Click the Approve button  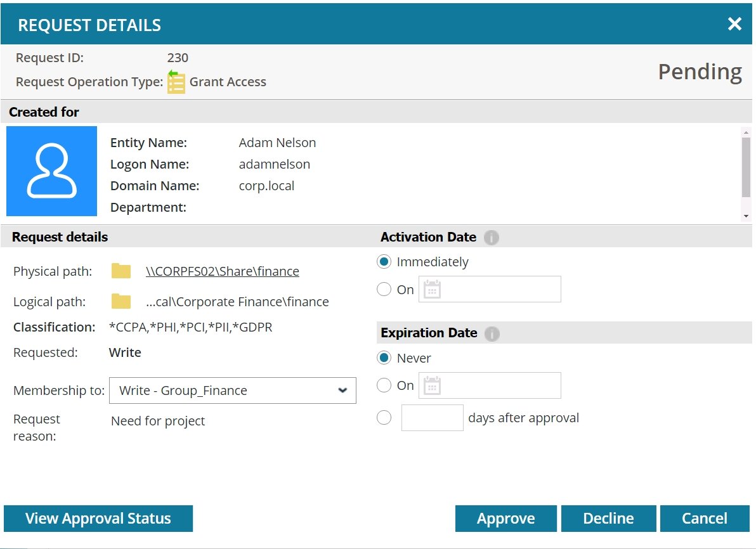(505, 518)
